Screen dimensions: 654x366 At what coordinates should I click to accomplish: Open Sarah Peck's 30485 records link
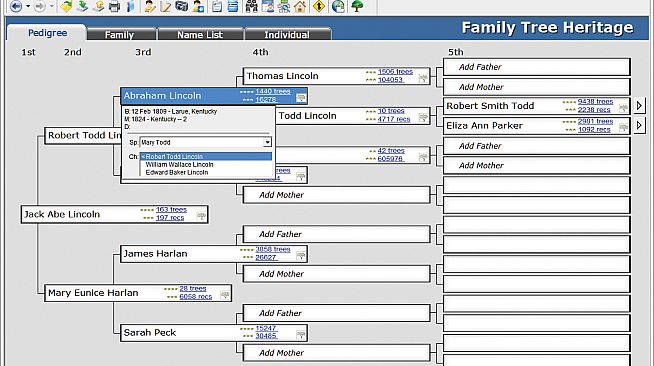[x=266, y=336]
